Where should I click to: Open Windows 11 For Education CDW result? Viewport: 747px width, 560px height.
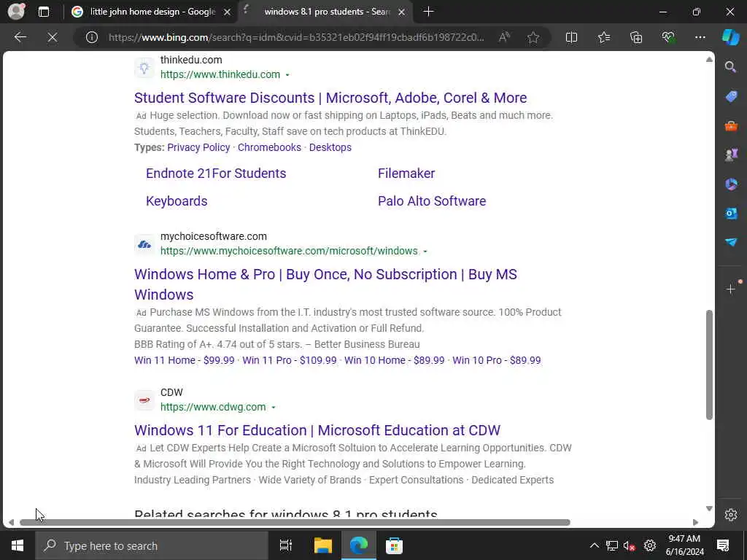tap(317, 430)
